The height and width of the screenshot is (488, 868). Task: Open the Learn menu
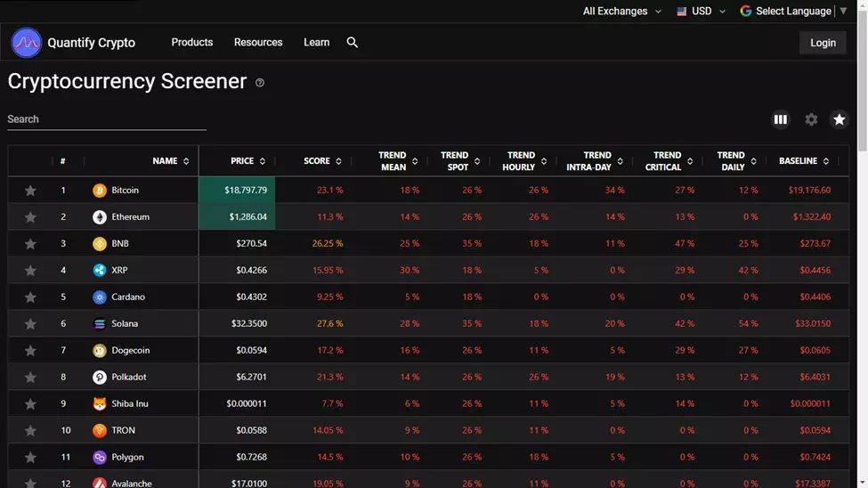coord(317,42)
